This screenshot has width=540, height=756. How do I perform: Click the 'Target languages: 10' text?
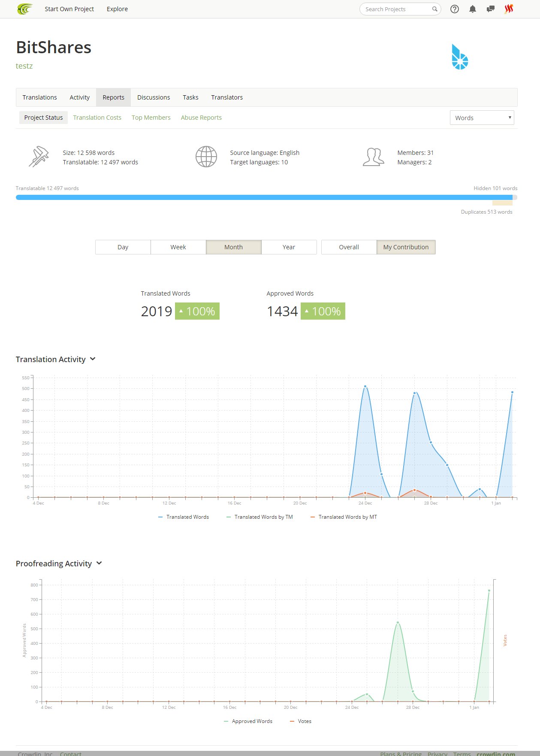click(x=259, y=162)
